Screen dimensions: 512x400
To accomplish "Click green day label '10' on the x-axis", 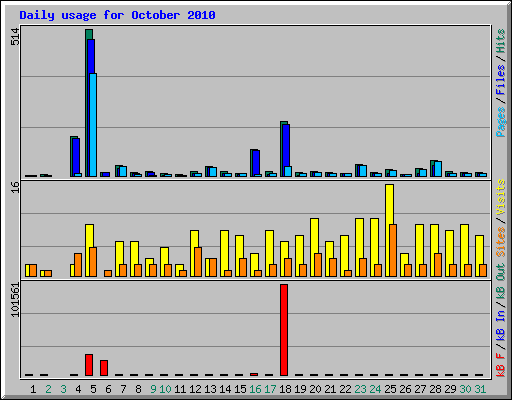I will click(x=165, y=389).
